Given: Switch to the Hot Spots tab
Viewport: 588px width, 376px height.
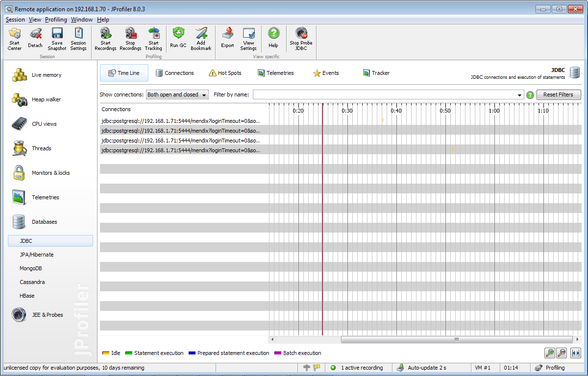Looking at the screenshot, I should point(225,73).
